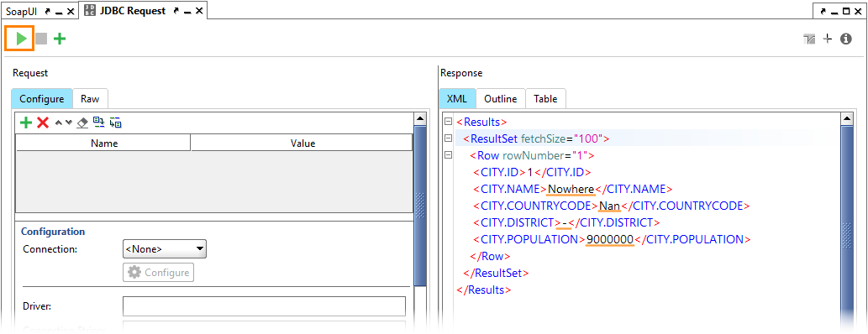Collapse the Row rowNumber node
The height and width of the screenshot is (334, 868).
[449, 155]
